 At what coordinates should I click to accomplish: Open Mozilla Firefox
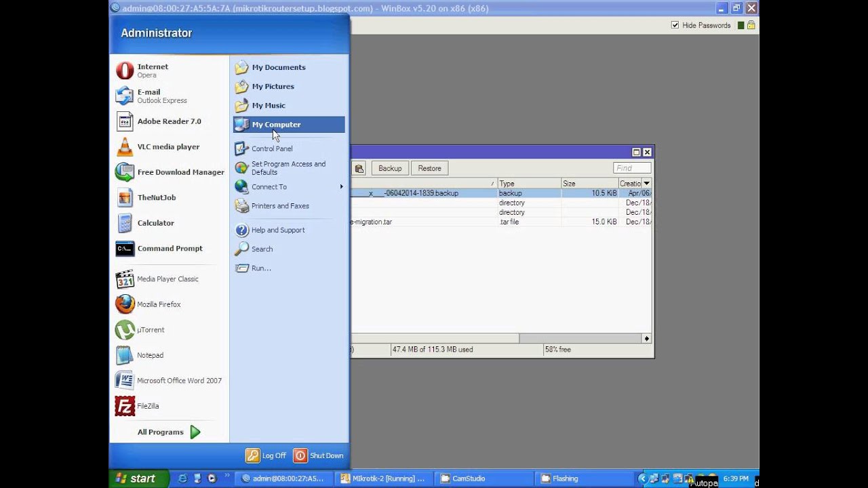coord(170,304)
